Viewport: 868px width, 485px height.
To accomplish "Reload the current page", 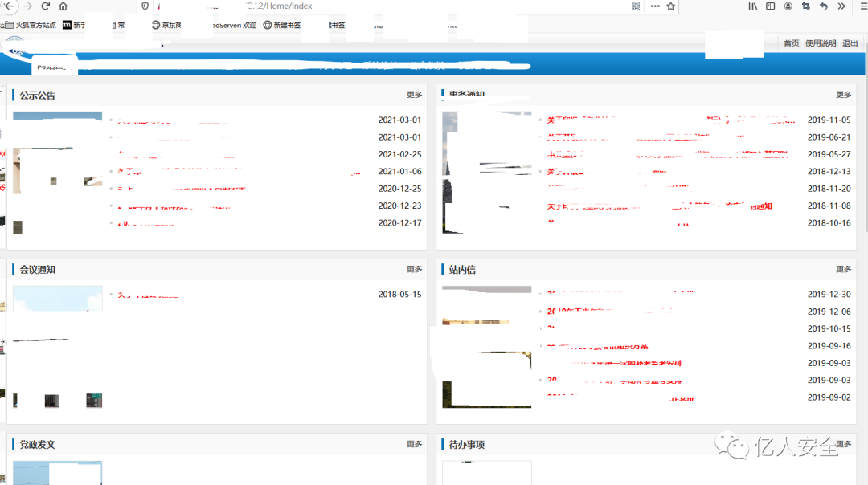I will tap(45, 6).
